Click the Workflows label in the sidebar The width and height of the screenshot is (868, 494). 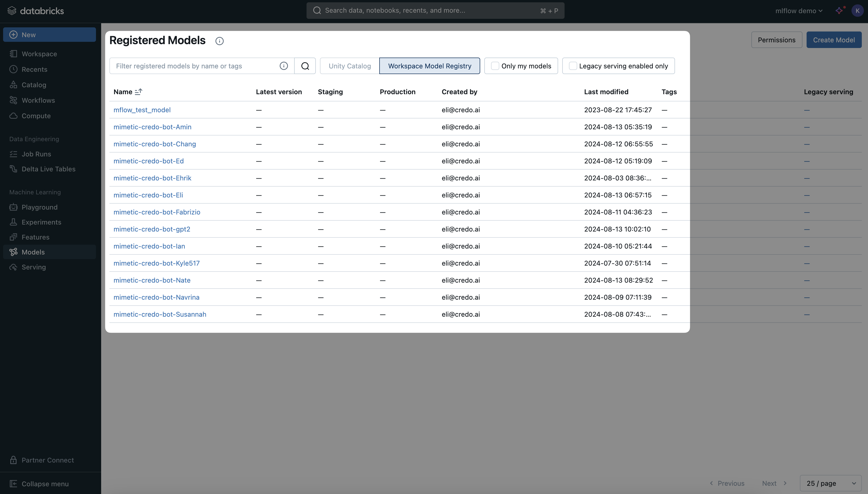(38, 100)
